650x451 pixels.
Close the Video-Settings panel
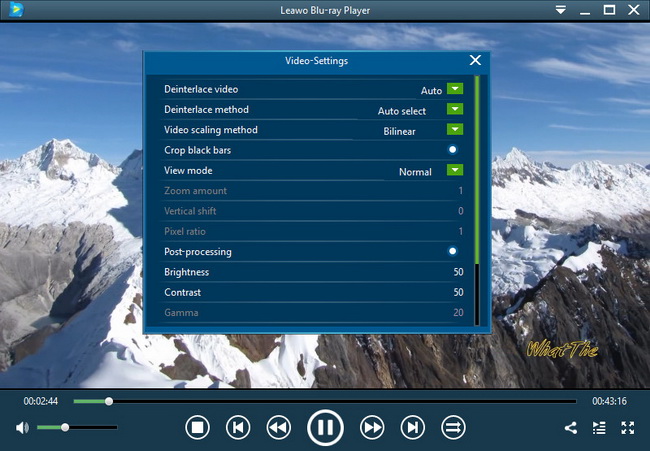click(475, 61)
